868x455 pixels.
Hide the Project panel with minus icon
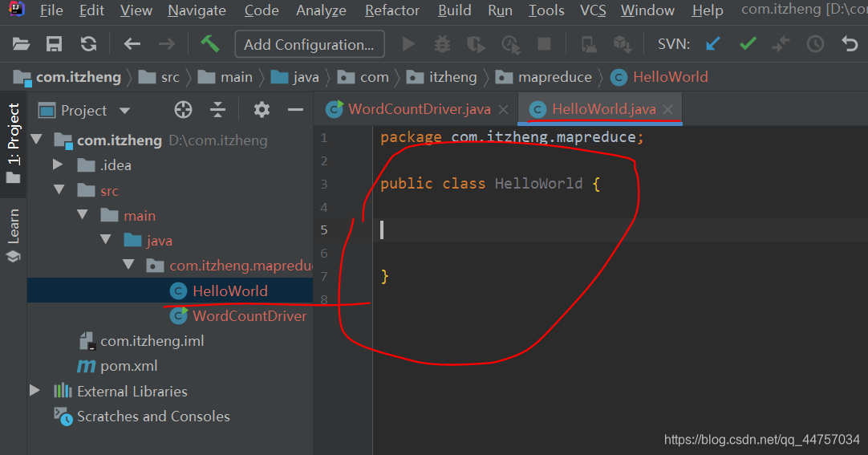pyautogui.click(x=295, y=110)
